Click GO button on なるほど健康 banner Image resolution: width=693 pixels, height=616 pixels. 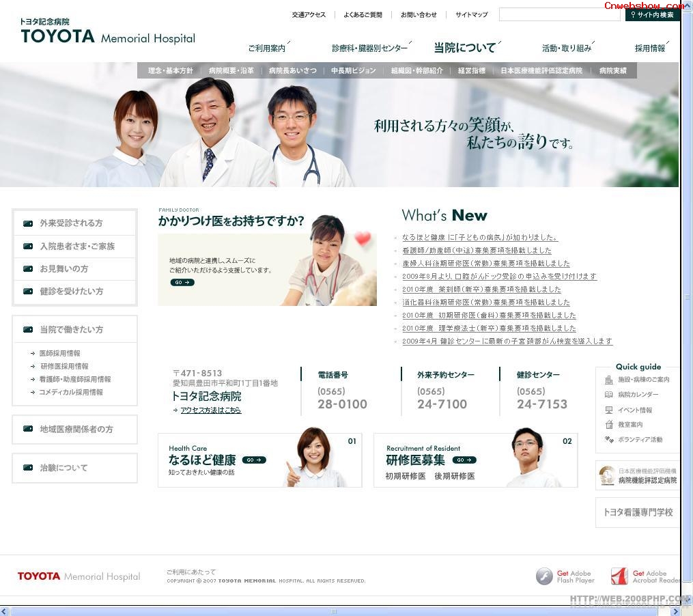click(x=254, y=460)
